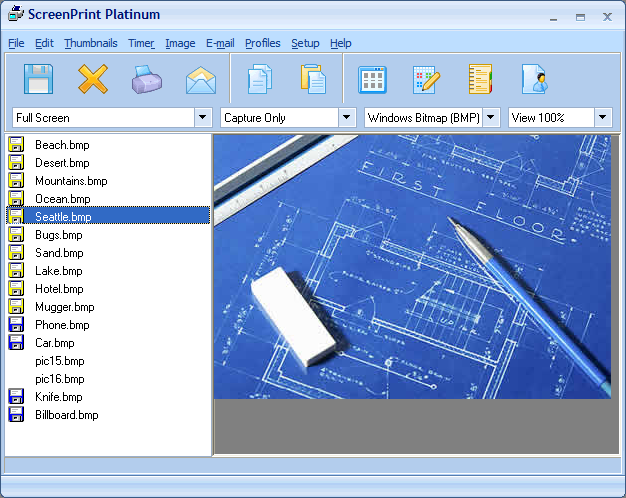Select Ocean.bmp in the file list
Image resolution: width=626 pixels, height=498 pixels.
[x=63, y=198]
